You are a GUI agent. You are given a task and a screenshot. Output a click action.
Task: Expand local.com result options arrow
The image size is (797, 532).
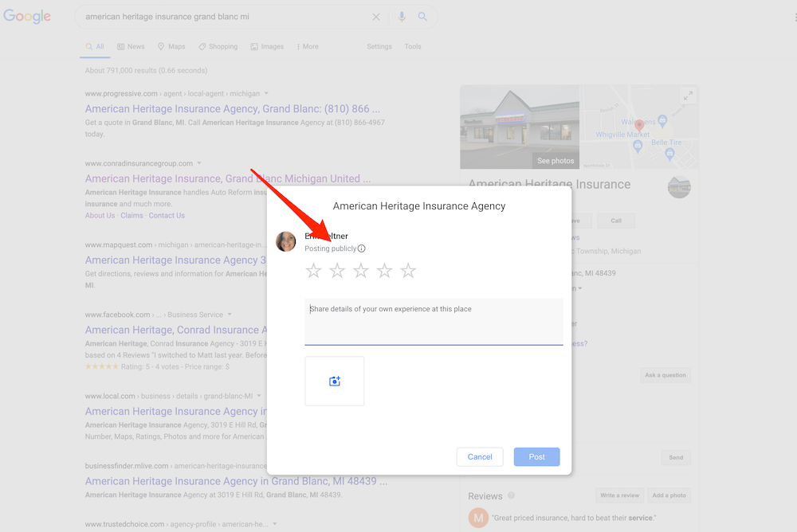(x=259, y=396)
